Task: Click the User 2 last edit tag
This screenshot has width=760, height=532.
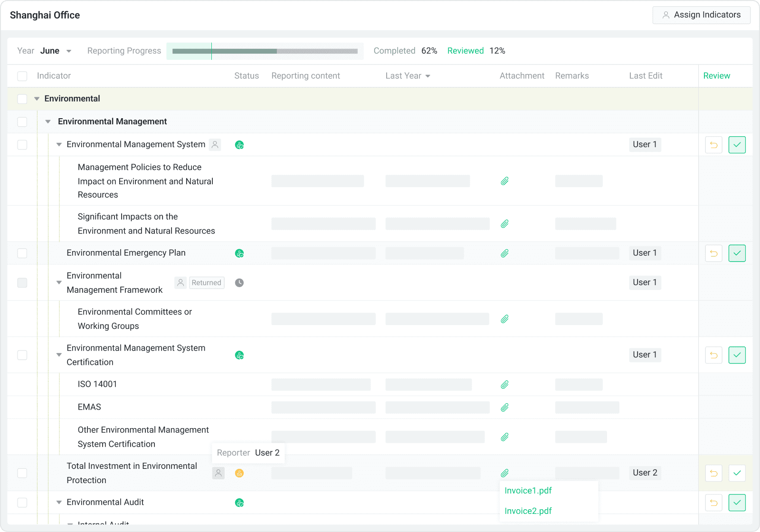Action: 645,473
